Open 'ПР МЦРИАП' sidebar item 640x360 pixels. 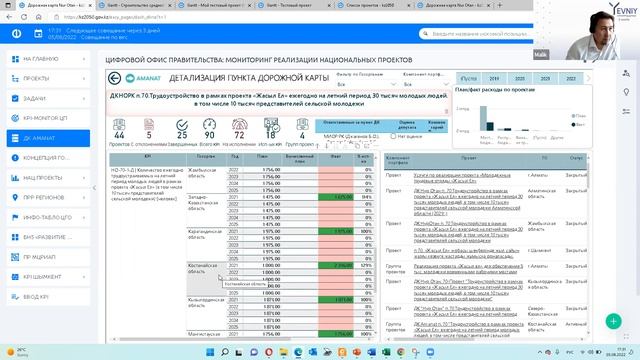[48, 257]
